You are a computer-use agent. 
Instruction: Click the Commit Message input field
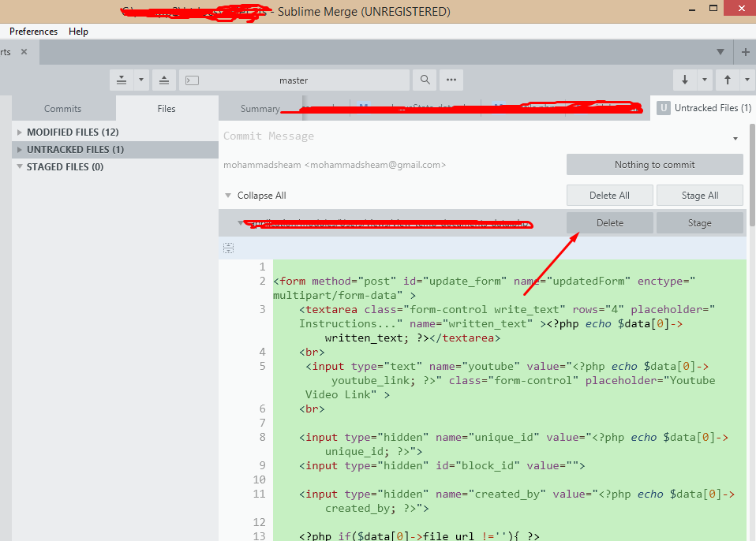(x=473, y=136)
